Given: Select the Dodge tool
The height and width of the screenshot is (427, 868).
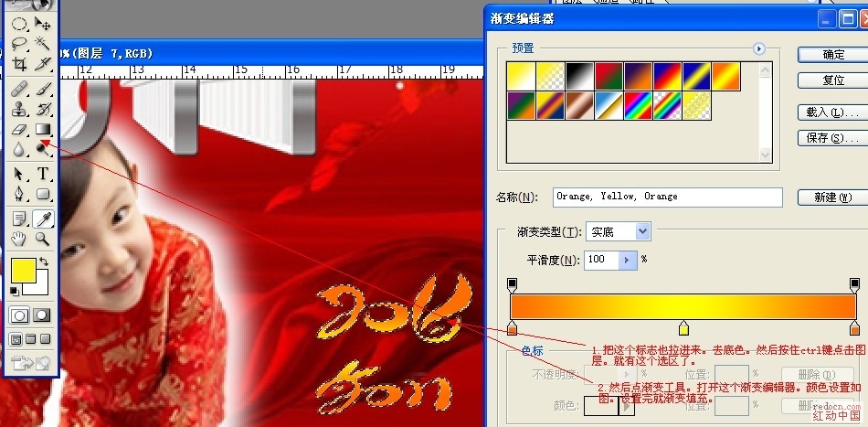Looking at the screenshot, I should coord(42,148).
